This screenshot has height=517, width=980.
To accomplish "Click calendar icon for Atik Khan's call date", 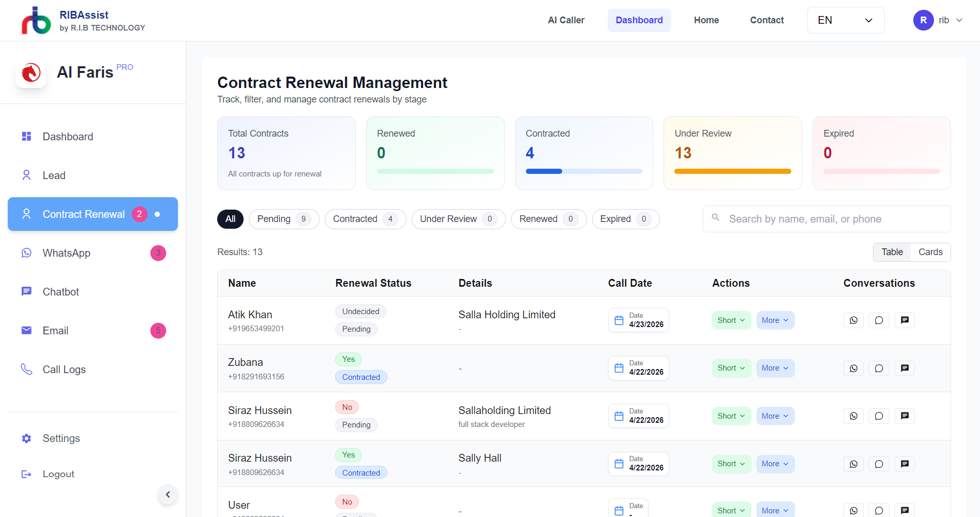I will coord(619,320).
